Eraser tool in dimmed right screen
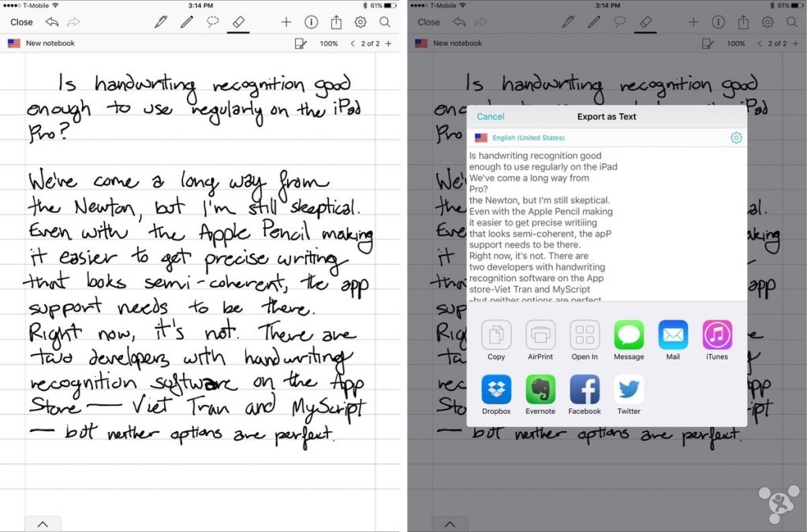The image size is (807, 532). coord(645,22)
